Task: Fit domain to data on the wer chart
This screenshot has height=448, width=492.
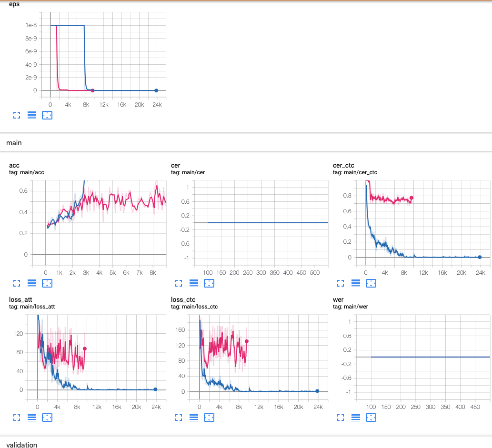Action: pos(371,418)
